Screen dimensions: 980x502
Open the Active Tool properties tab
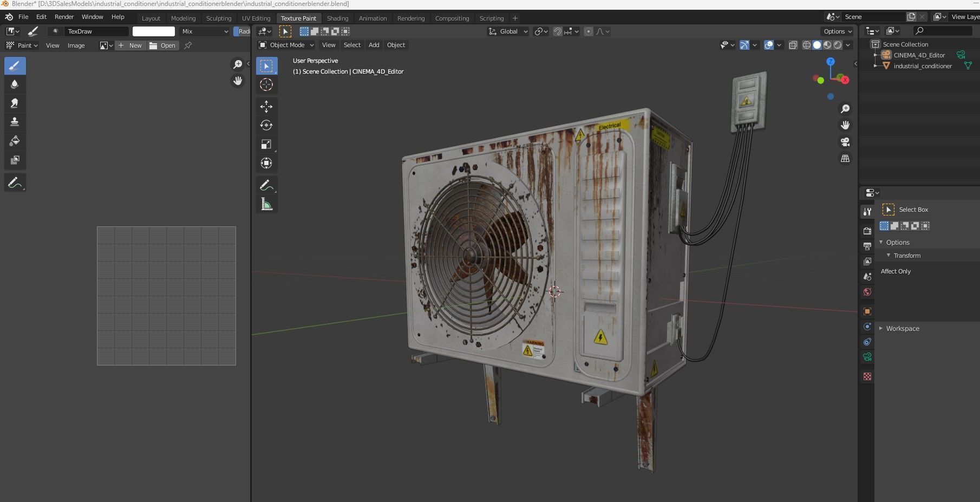867,212
